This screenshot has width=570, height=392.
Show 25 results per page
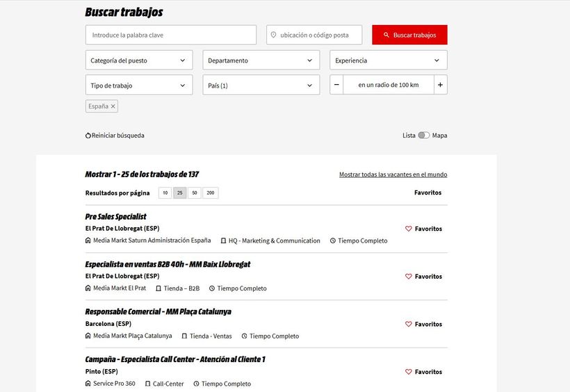point(179,193)
